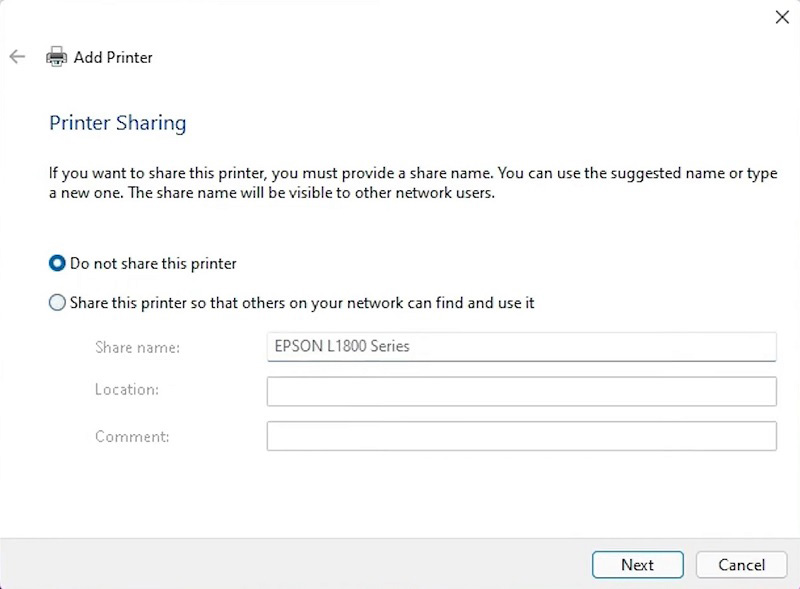Select the Do not share radio circle
Image resolution: width=800 pixels, height=589 pixels.
(57, 263)
